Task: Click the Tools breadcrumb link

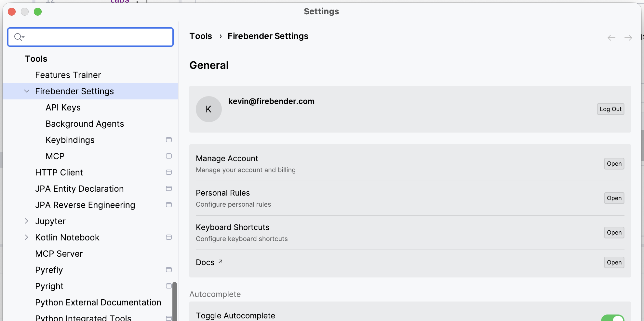Action: [x=201, y=36]
